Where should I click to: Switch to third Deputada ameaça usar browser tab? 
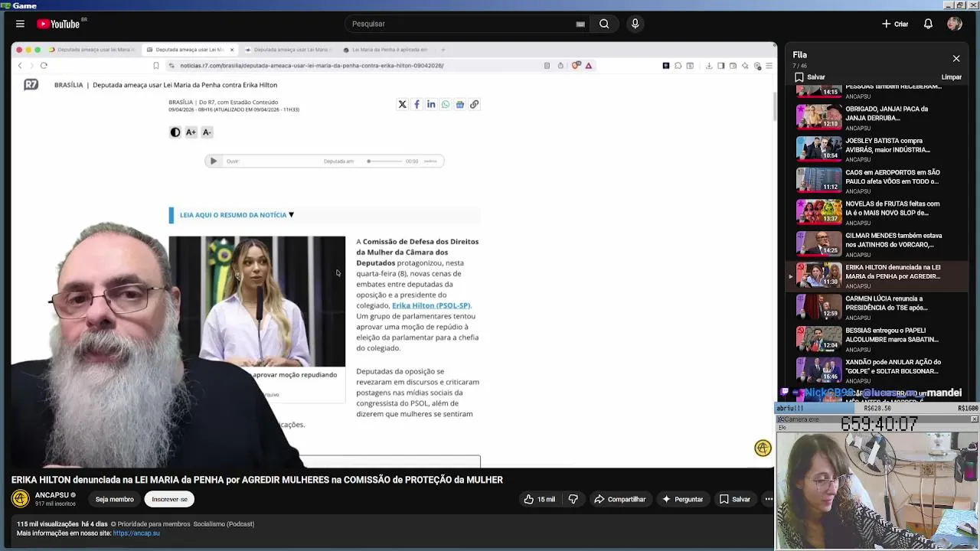tap(289, 50)
